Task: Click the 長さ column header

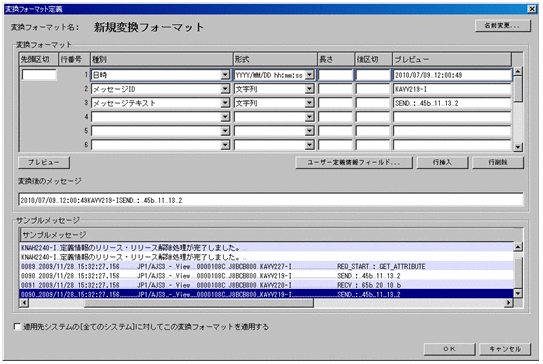Action: tap(336, 59)
